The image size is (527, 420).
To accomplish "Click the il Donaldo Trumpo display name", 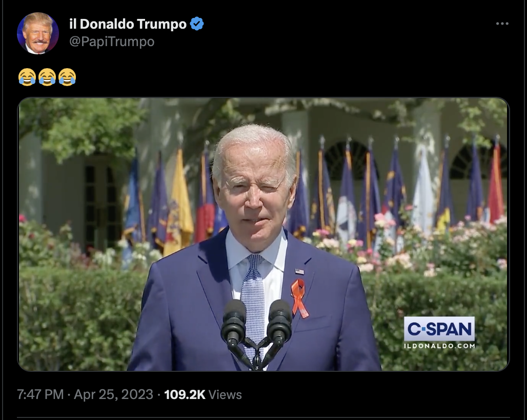I will (x=128, y=24).
